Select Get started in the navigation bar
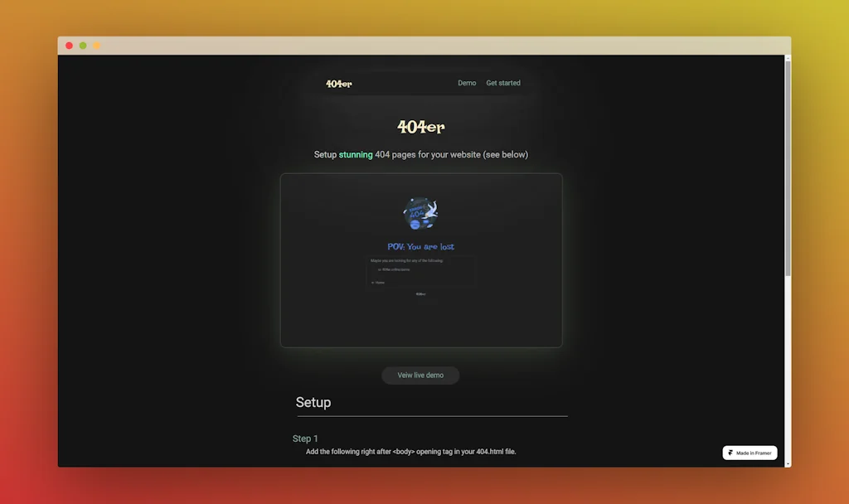The height and width of the screenshot is (504, 849). 503,83
